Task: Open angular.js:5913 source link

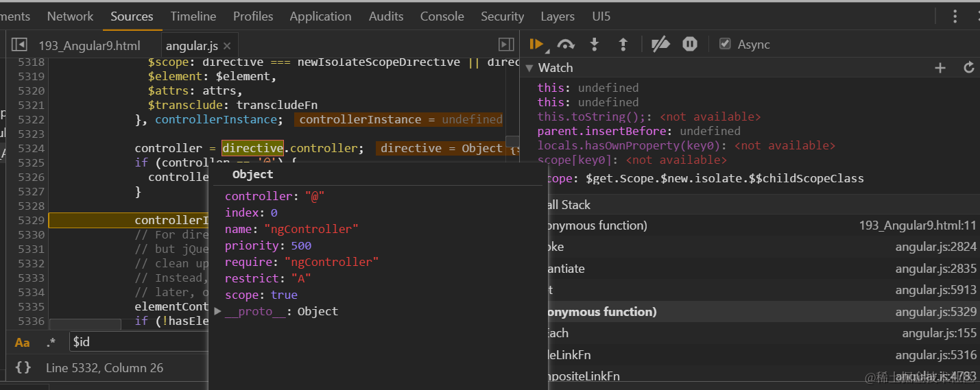Action: click(935, 290)
